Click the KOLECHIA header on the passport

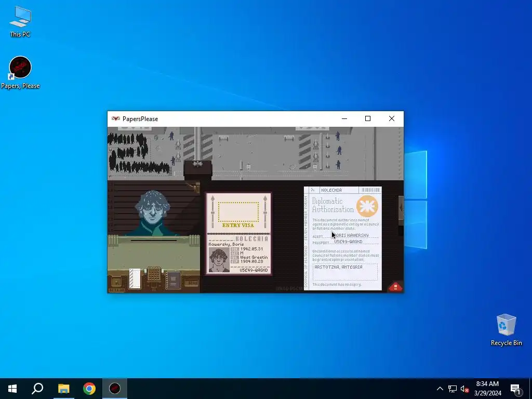click(252, 239)
